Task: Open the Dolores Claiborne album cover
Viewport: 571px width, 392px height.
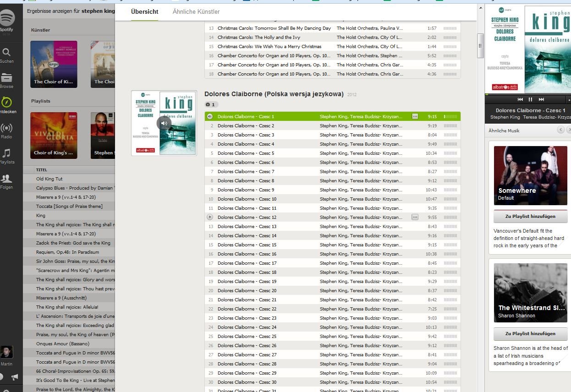Action: click(164, 123)
